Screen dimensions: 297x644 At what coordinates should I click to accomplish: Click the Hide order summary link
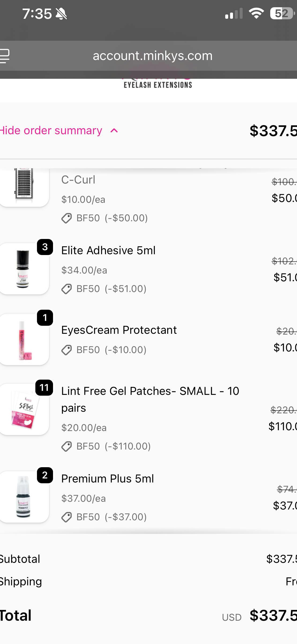pyautogui.click(x=51, y=131)
